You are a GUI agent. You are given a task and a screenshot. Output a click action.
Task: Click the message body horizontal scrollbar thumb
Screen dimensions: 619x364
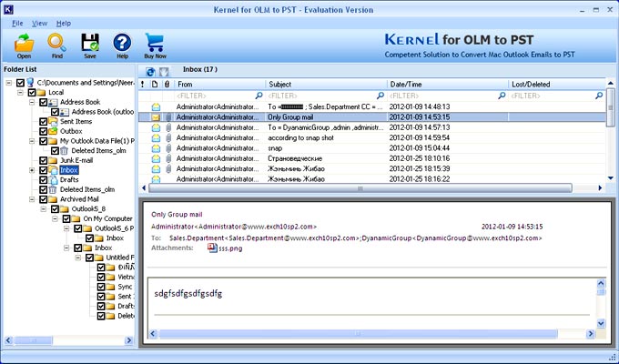tap(358, 334)
